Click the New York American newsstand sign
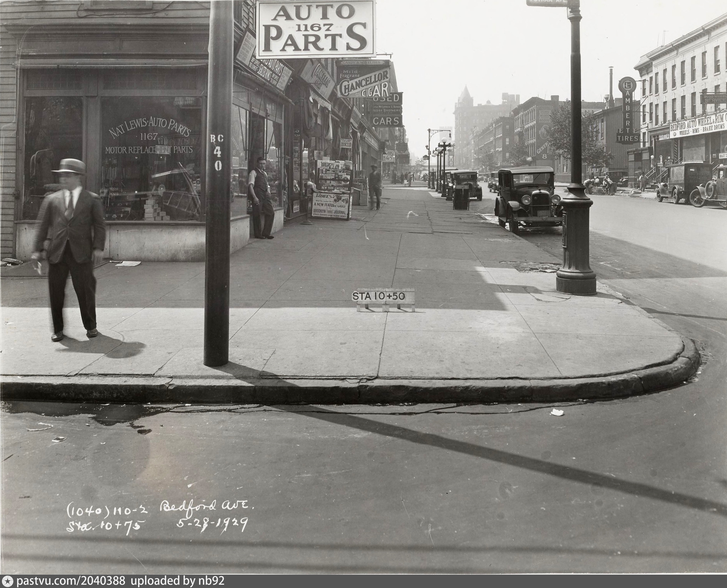Viewport: 727px width, 588px height. [334, 188]
